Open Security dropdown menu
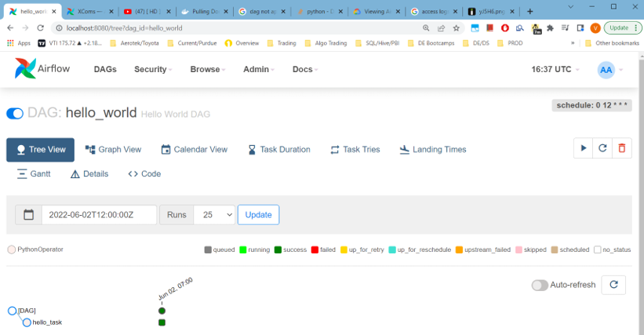Screen dimensions: 644x335 click(x=153, y=69)
